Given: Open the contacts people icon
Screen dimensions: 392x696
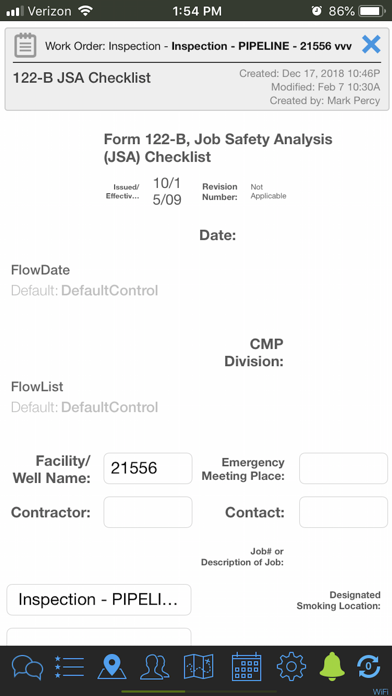Looking at the screenshot, I should pyautogui.click(x=155, y=667).
